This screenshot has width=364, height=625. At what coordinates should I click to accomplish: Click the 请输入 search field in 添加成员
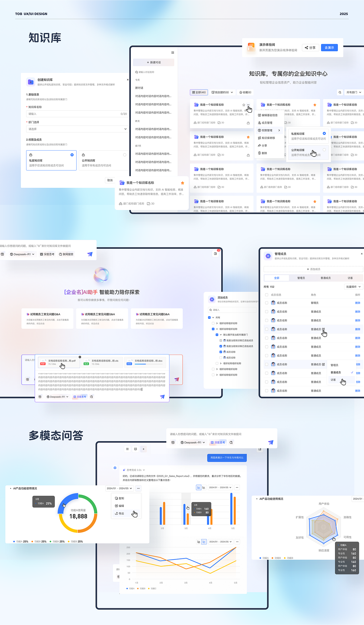click(x=232, y=310)
